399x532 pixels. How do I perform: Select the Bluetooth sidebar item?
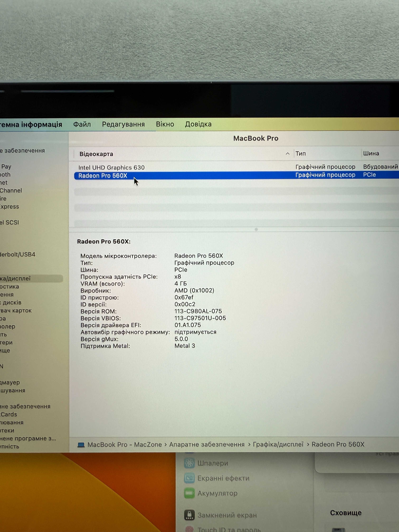click(x=5, y=174)
